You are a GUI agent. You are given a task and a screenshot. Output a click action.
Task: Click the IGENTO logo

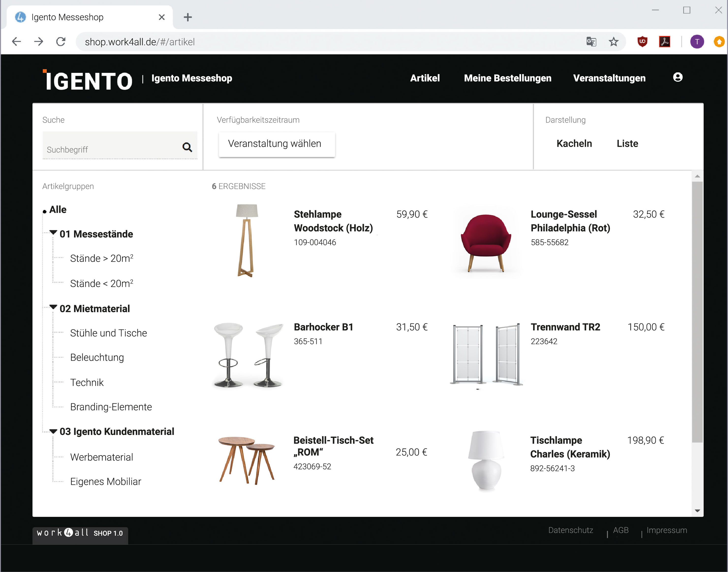tap(88, 80)
